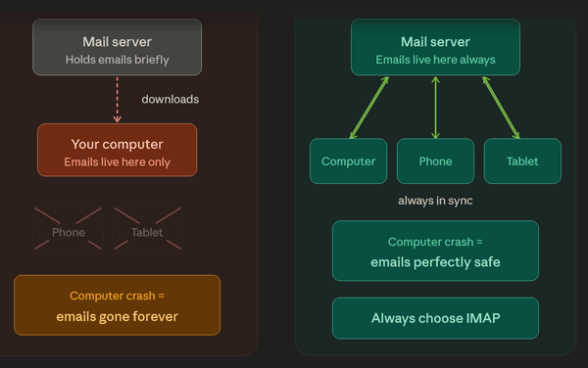Viewport: 588px width, 368px height.
Task: Select the green Phone box
Action: click(x=435, y=161)
